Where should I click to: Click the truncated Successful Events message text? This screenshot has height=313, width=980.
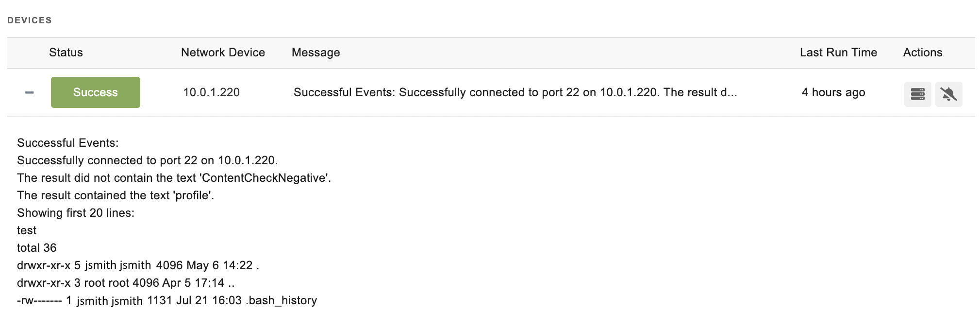[x=515, y=92]
